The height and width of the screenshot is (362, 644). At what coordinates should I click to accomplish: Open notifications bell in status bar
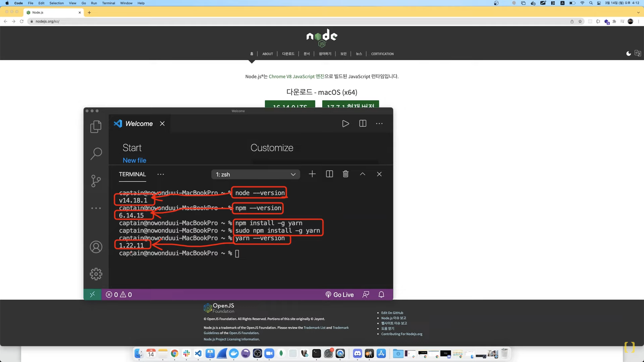381,295
